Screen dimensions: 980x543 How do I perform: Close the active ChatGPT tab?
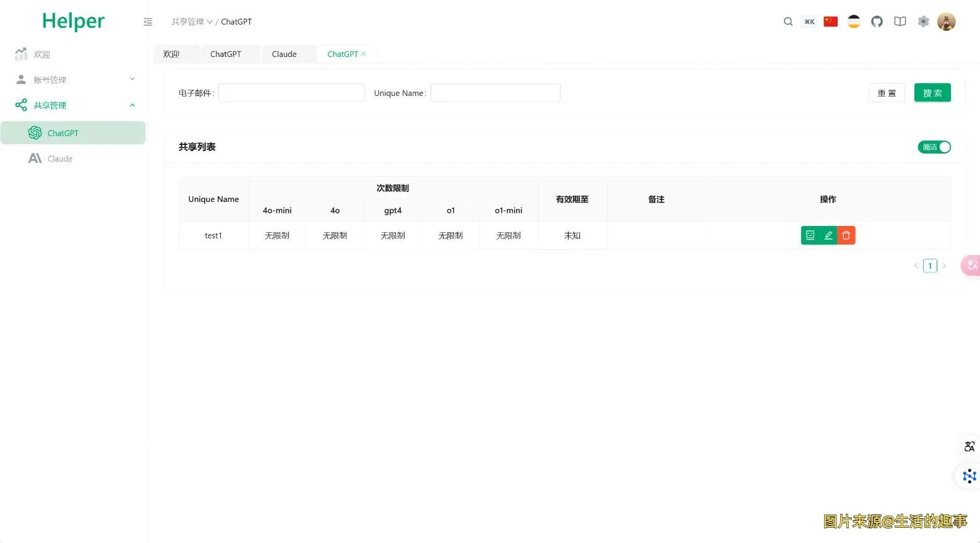pos(364,54)
